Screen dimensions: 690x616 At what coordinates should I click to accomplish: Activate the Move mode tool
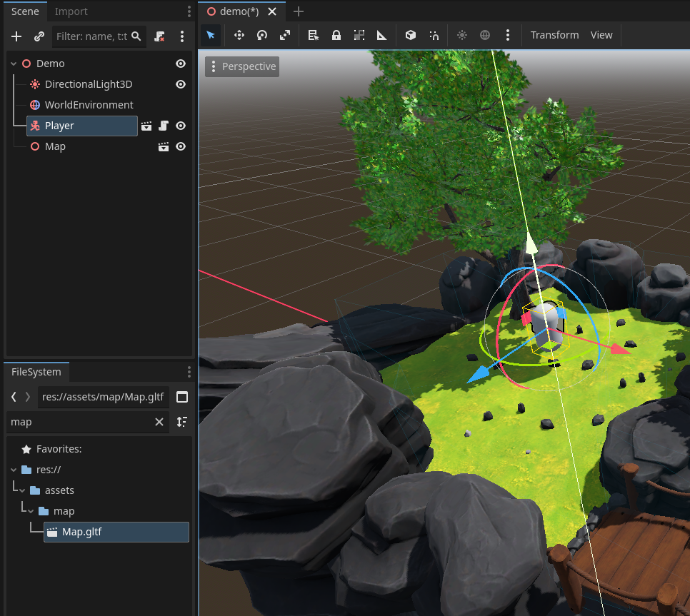(239, 35)
